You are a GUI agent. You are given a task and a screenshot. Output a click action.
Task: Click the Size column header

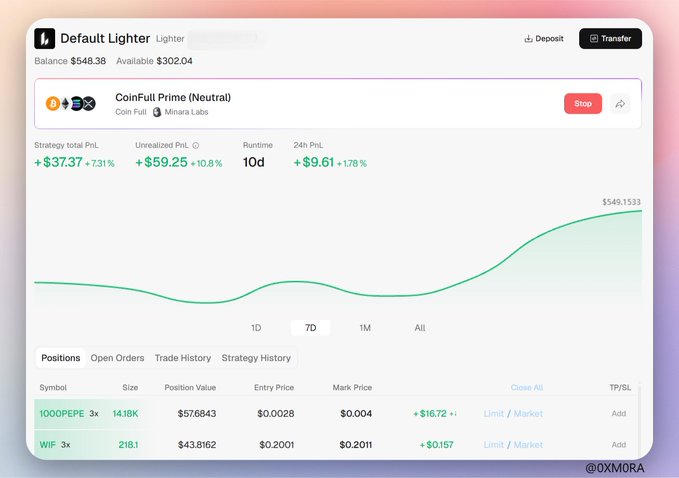pyautogui.click(x=130, y=388)
